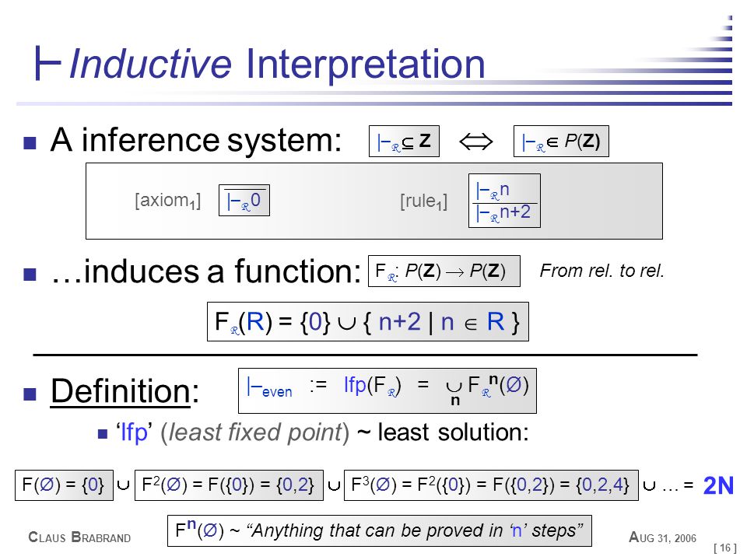The height and width of the screenshot is (560, 747).
Task: Click the bullet before 'A inference system'
Action: tap(30, 143)
